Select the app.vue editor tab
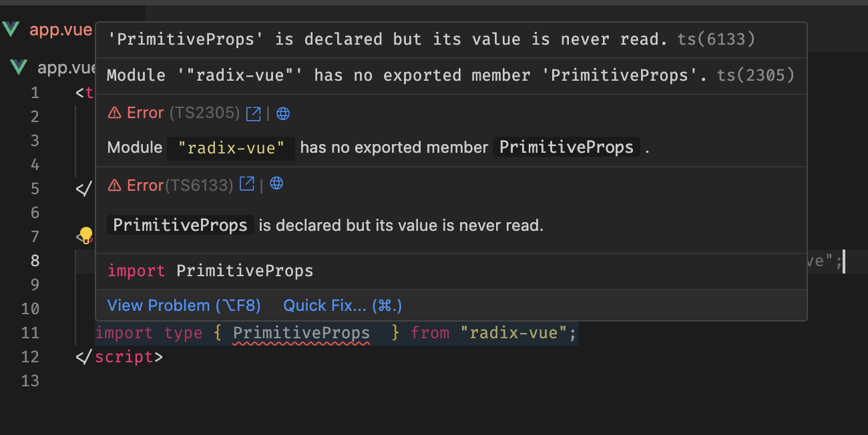Viewport: 868px width, 435px height. tap(59, 29)
